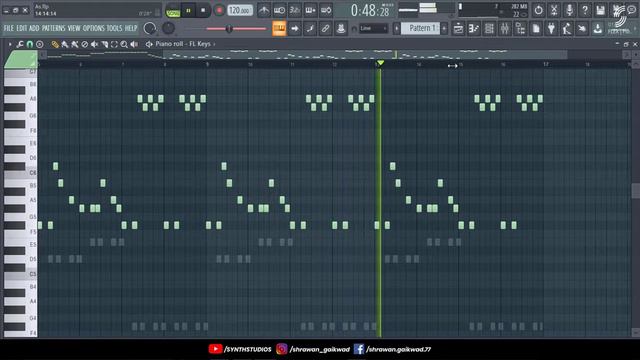640x360 pixels.
Task: Toggle typing keyboard to piano (orange)
Action: [279, 29]
